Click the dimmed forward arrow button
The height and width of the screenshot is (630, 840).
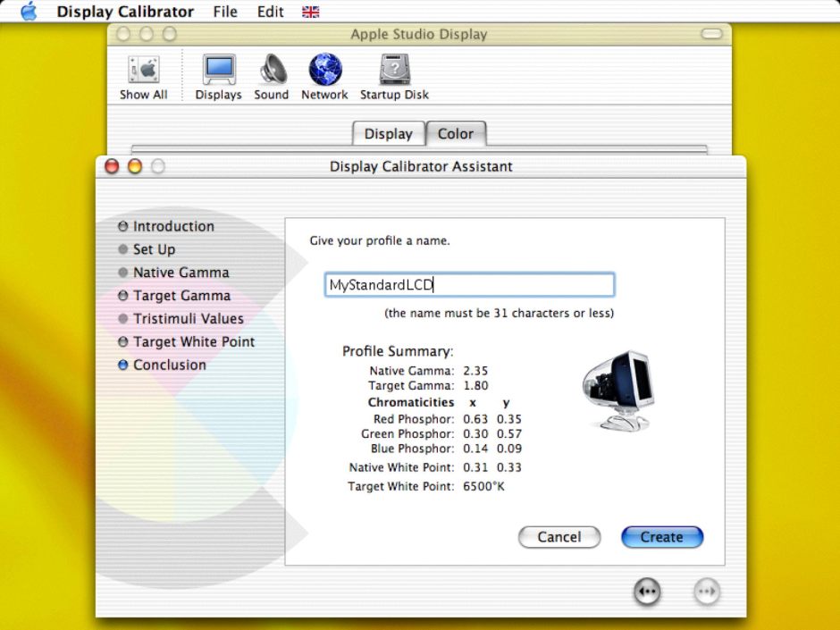(x=707, y=592)
